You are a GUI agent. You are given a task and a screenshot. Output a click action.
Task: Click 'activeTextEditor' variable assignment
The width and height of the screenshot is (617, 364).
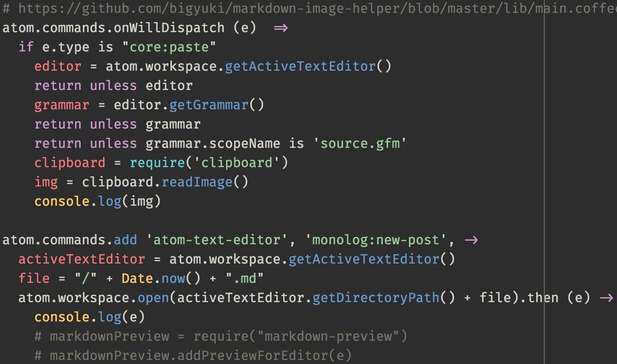[82, 259]
